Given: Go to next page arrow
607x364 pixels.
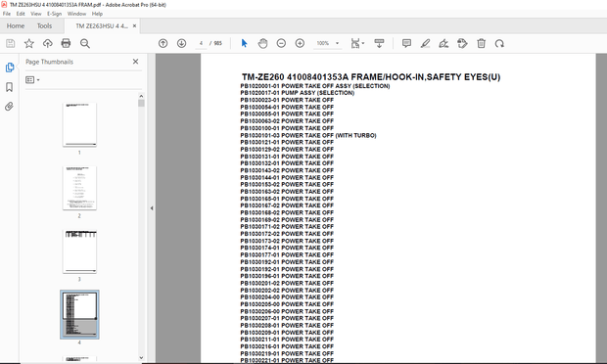Looking at the screenshot, I should (x=181, y=43).
